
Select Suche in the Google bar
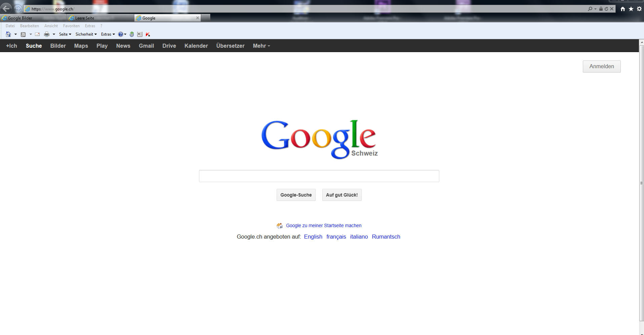34,46
